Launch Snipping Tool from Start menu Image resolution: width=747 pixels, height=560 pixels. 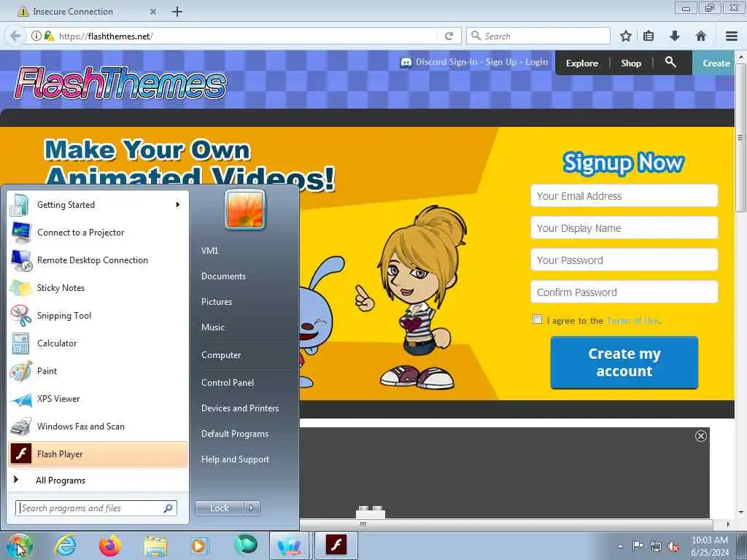(x=98, y=315)
